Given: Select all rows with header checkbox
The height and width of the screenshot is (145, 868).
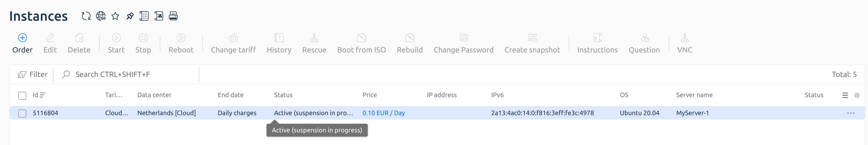Looking at the screenshot, I should pyautogui.click(x=22, y=96).
